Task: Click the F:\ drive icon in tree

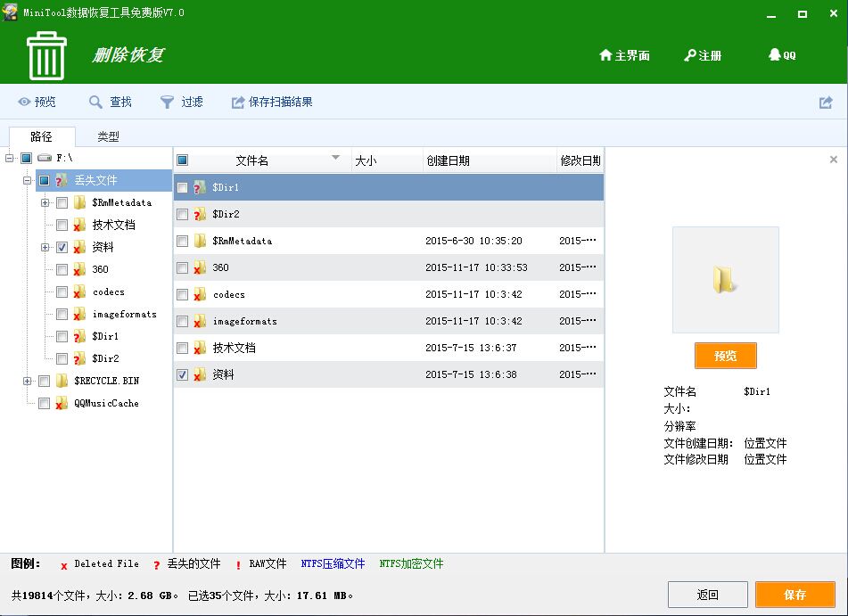Action: point(45,158)
